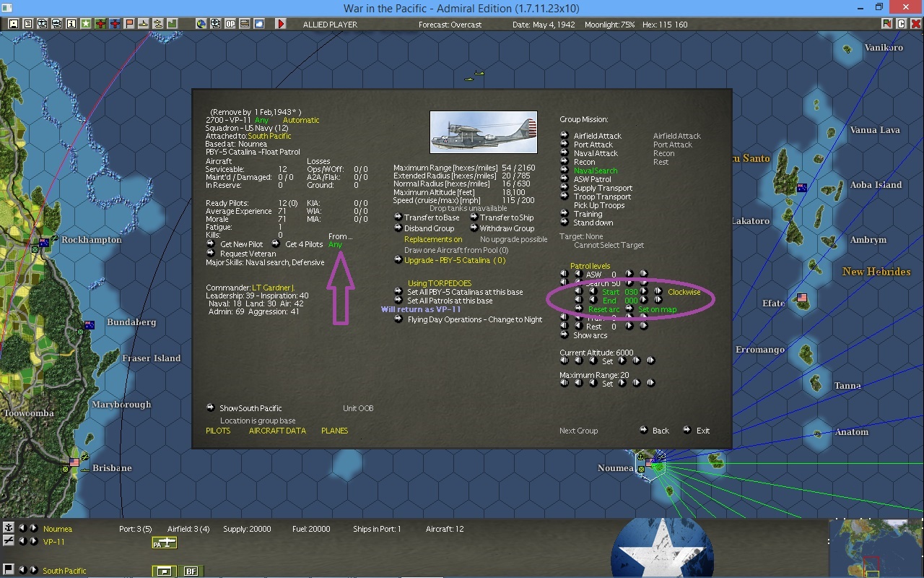This screenshot has height=578, width=924.
Task: Click the arrow next to Transfer to Ship
Action: [x=474, y=217]
